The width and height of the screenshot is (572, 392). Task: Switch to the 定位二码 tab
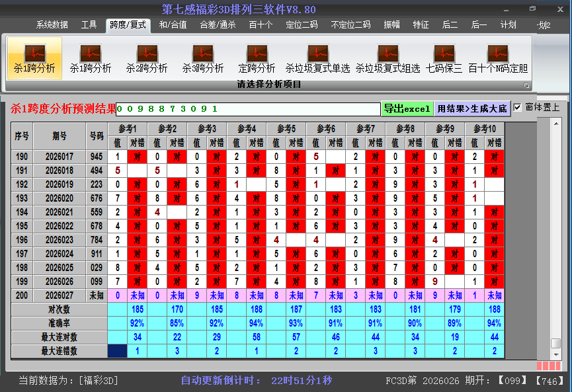(x=302, y=25)
